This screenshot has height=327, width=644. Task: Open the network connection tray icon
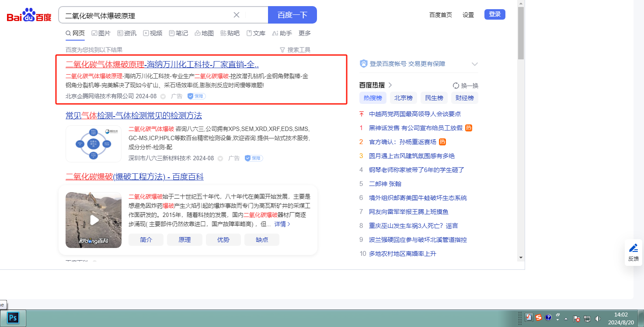(587, 319)
